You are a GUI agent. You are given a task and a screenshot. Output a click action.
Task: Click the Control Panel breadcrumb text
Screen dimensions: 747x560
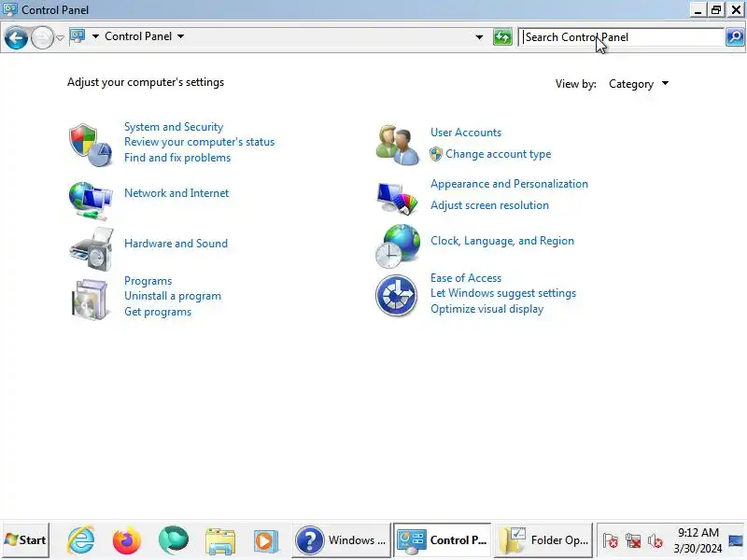coord(138,36)
